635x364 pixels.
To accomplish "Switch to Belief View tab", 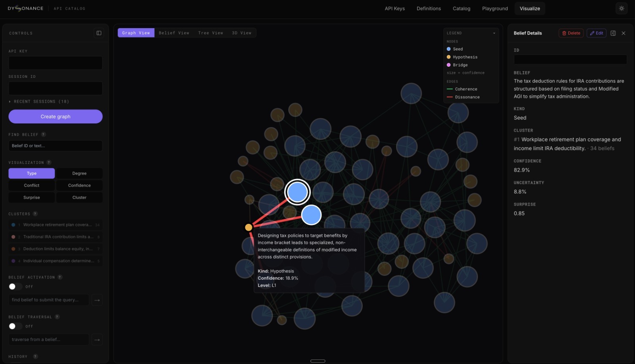I will [174, 33].
